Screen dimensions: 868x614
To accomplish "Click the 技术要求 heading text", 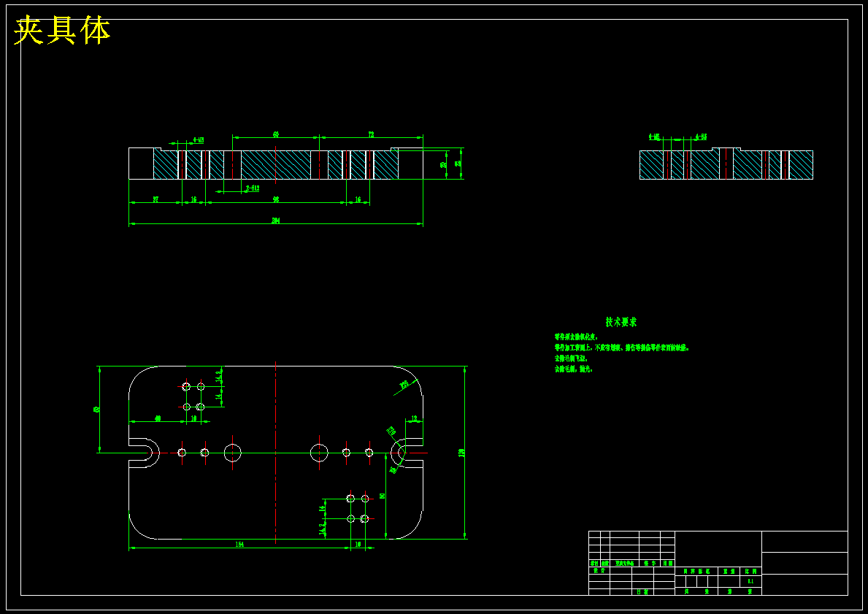I will [x=621, y=322].
